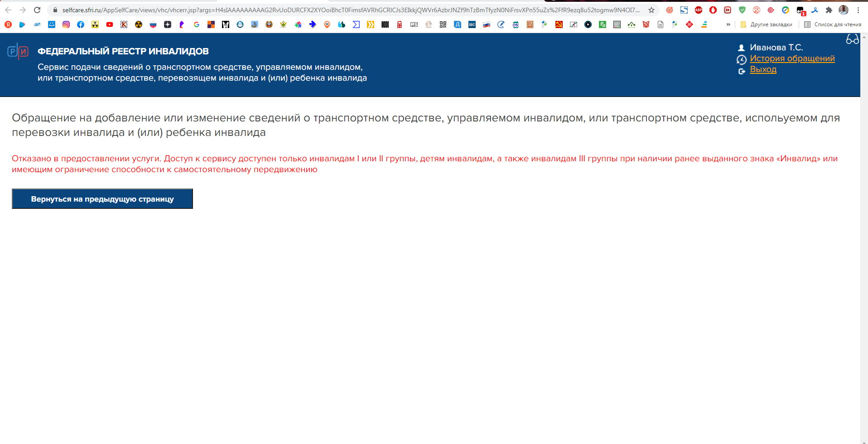This screenshot has width=868, height=444.
Task: Open the Google bookmark
Action: [197, 24]
